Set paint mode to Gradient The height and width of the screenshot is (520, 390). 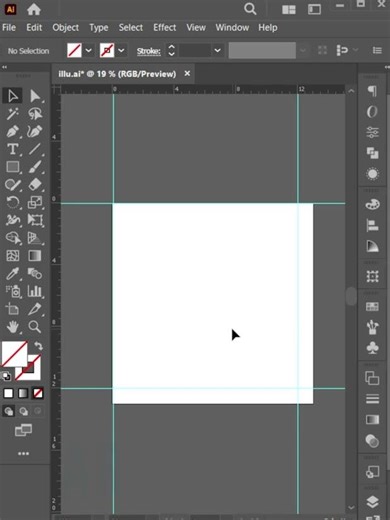(x=23, y=393)
